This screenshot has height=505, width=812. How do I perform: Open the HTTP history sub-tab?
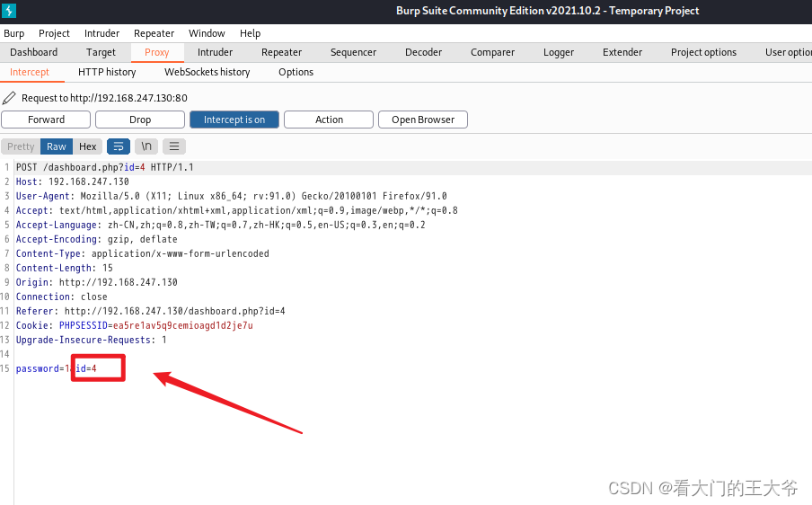(107, 72)
